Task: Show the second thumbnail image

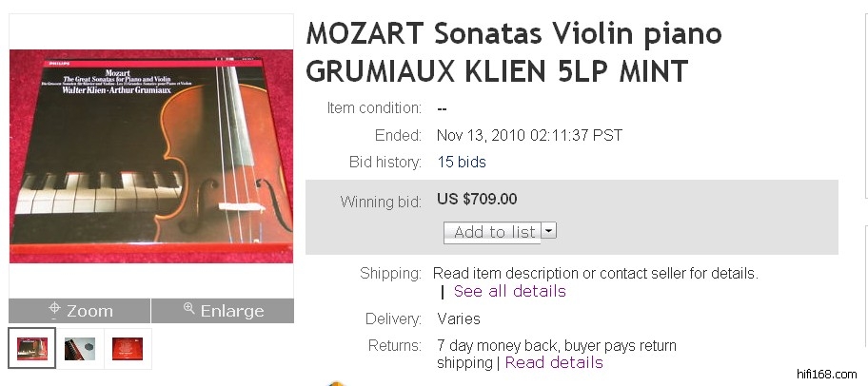Action: tap(80, 348)
